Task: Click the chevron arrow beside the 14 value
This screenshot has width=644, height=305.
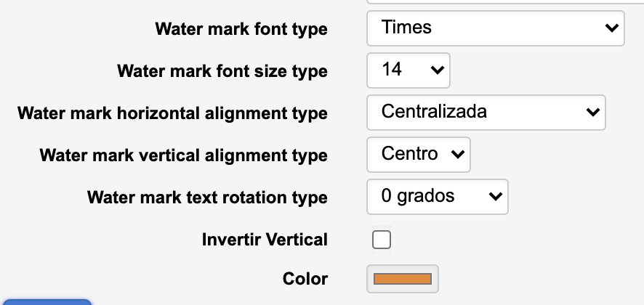Action: coord(437,70)
